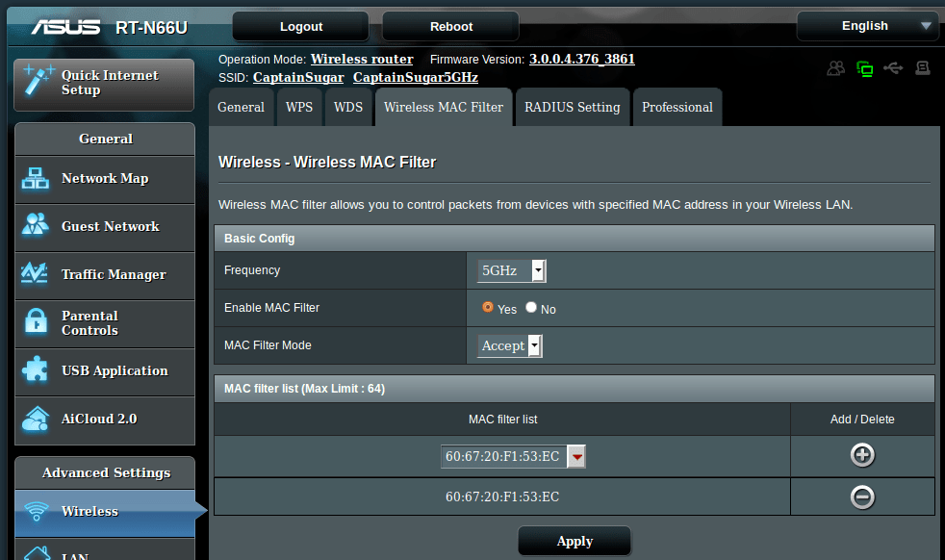Remove the listed MAC address entry
Screen dimensions: 945x560
click(x=862, y=496)
